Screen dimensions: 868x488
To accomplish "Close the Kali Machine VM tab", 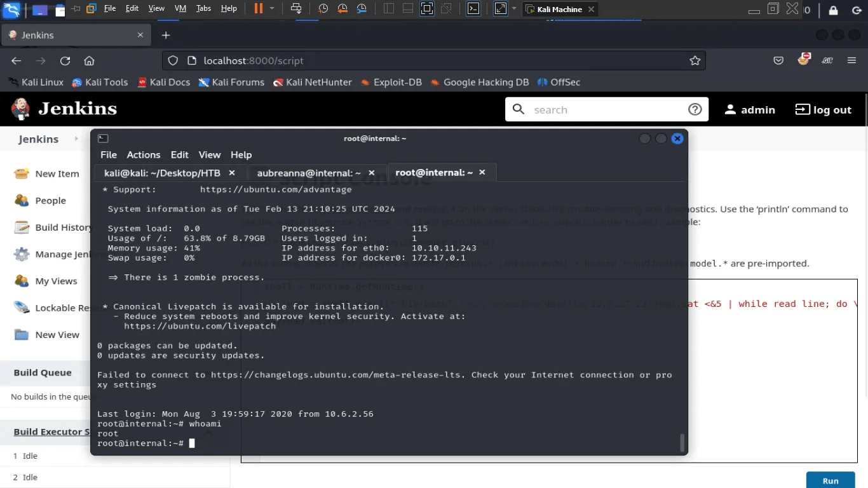I will coord(592,9).
